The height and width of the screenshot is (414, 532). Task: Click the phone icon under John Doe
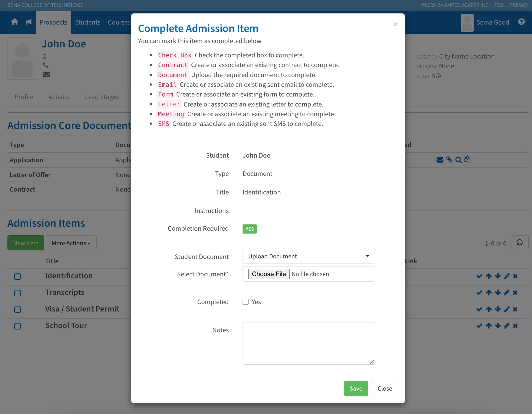coord(46,65)
